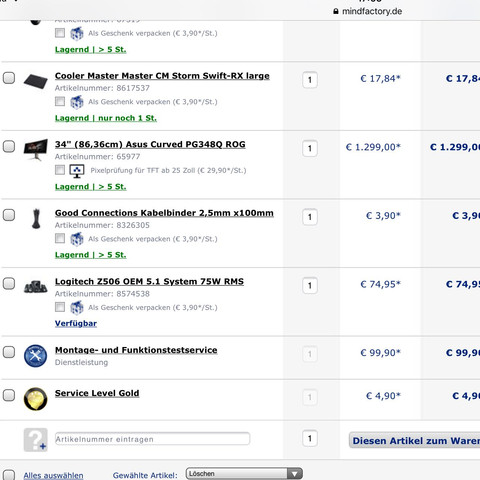The width and height of the screenshot is (480, 480).
Task: Enable Pixelprüfung für TFT option checkbox
Action: 60,170
